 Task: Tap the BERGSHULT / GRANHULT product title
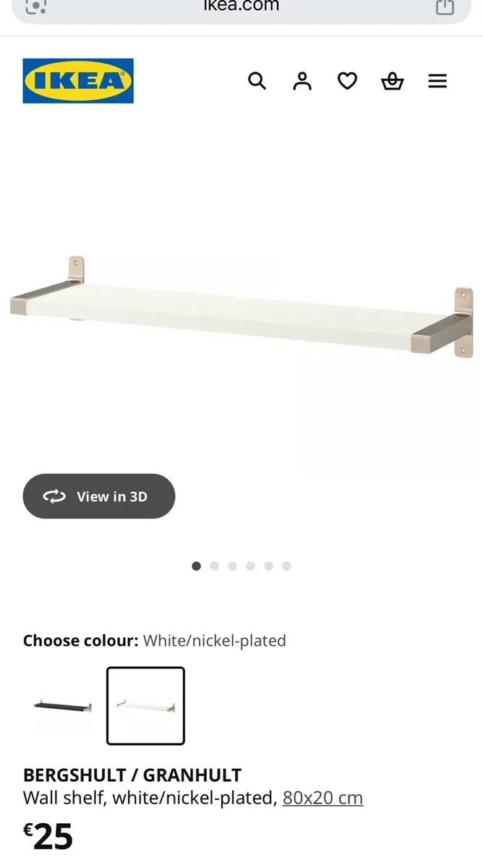(132, 775)
